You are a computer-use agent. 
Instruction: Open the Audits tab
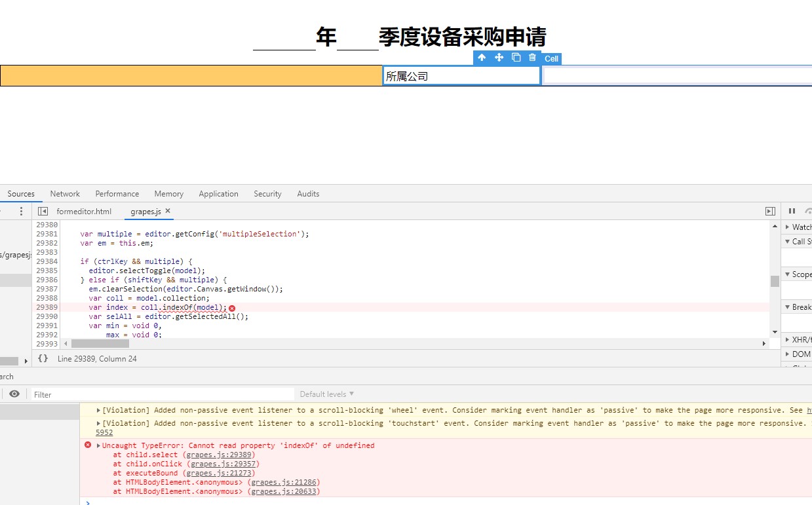click(x=308, y=194)
